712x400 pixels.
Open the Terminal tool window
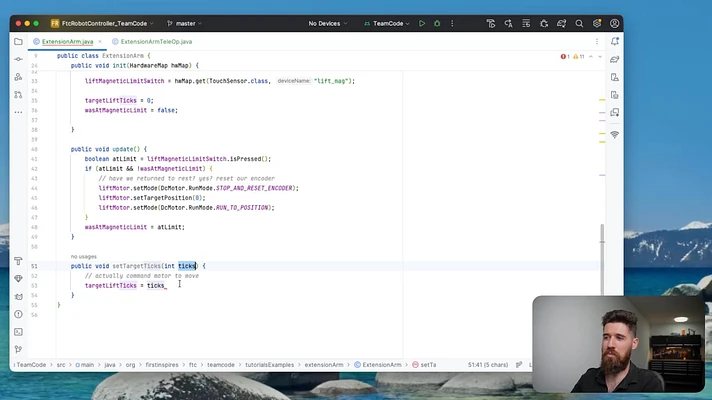click(x=18, y=332)
